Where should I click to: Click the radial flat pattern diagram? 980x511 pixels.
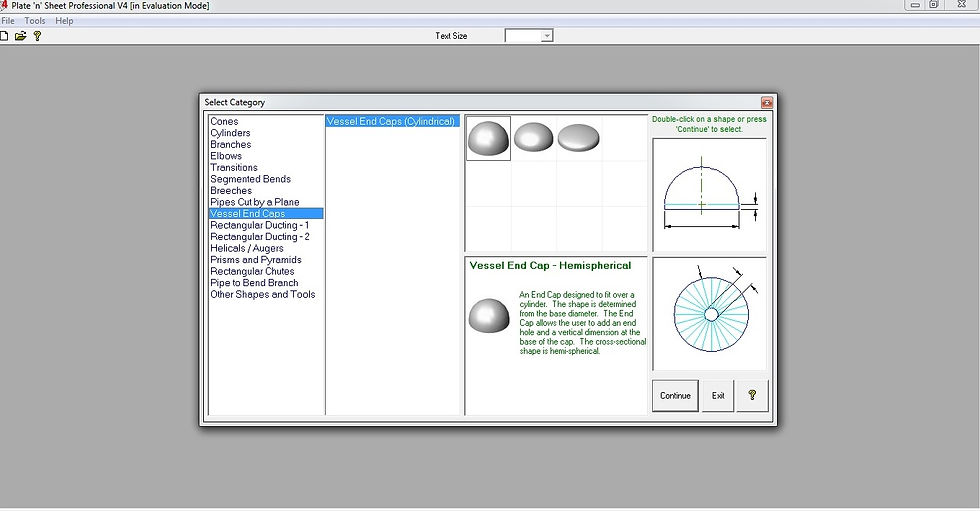[x=709, y=313]
